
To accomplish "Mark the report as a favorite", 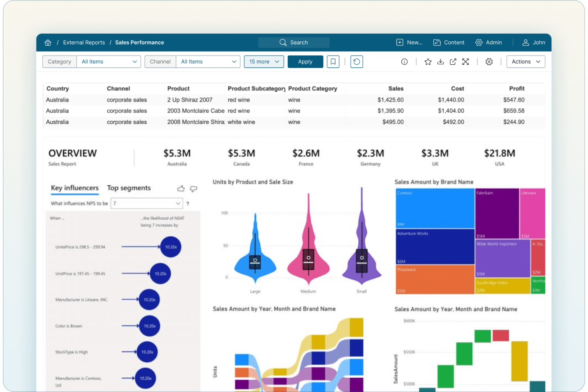I will pos(428,62).
